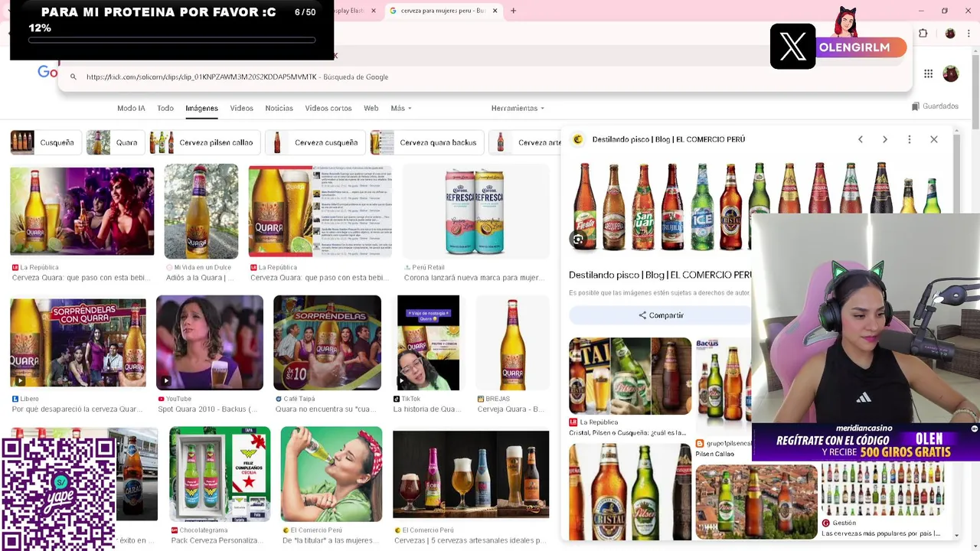Open a new browser tab
The width and height of the screenshot is (980, 551).
(513, 11)
